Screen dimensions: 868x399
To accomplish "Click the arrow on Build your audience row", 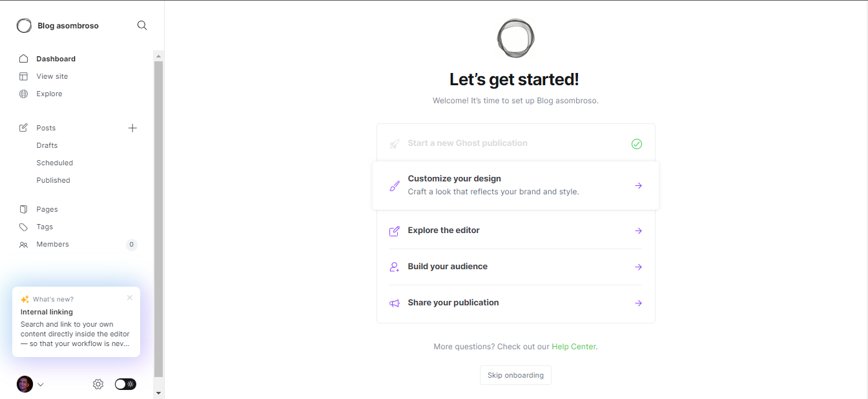I will click(x=638, y=267).
